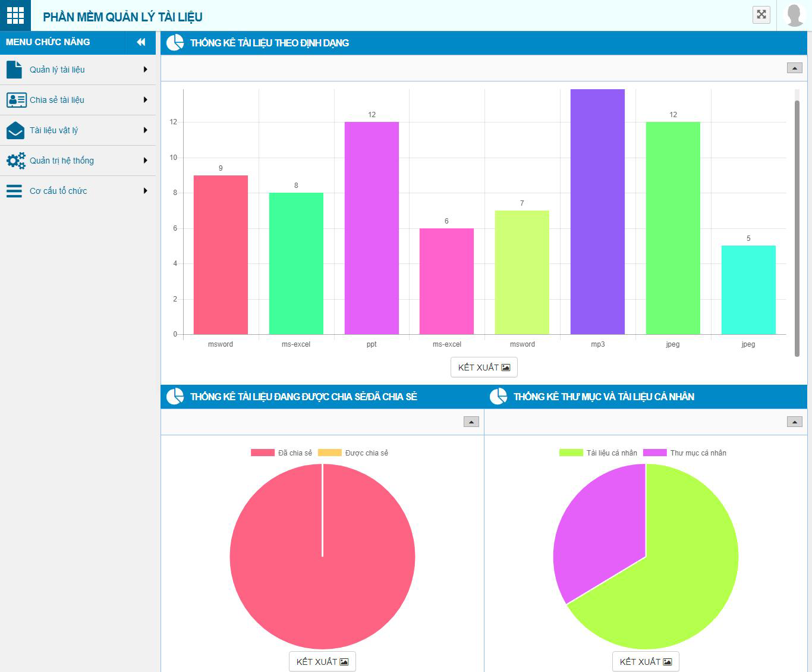
Task: Click KẾT XUẤT under the bar chart
Action: pyautogui.click(x=484, y=368)
